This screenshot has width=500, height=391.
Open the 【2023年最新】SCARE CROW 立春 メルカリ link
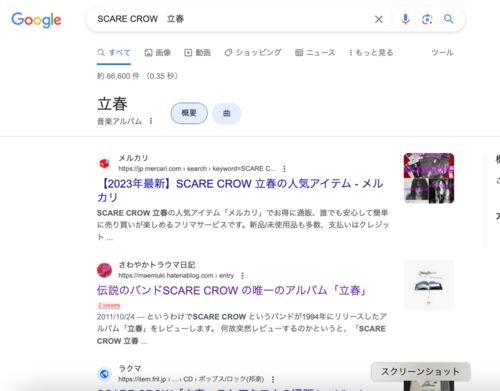tap(240, 190)
